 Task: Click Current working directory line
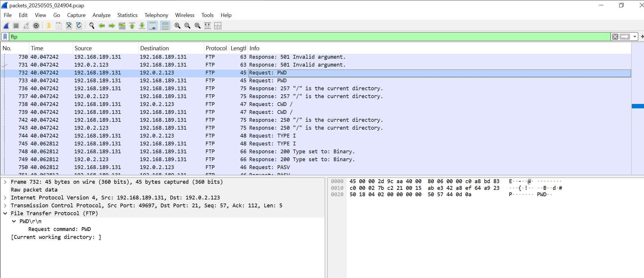[x=56, y=237]
